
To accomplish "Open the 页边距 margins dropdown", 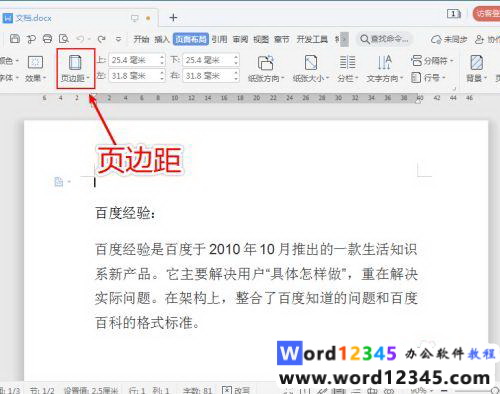I will [x=76, y=69].
